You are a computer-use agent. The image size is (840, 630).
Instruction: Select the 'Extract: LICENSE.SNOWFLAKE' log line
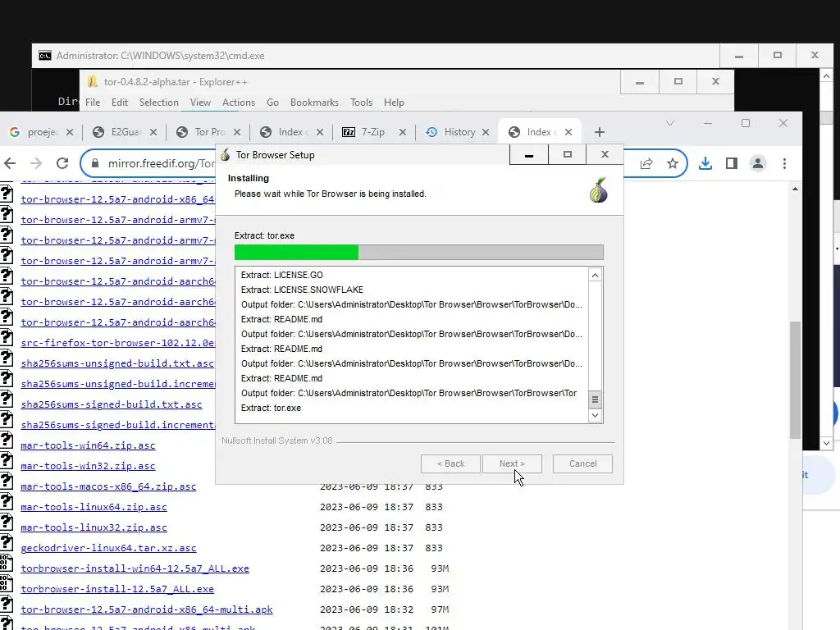pyautogui.click(x=302, y=290)
